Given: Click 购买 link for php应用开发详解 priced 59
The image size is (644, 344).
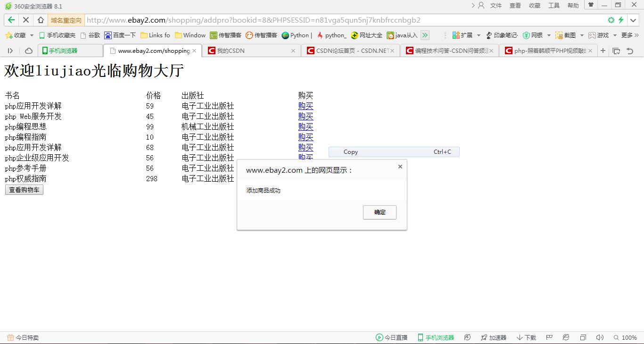Looking at the screenshot, I should point(305,106).
